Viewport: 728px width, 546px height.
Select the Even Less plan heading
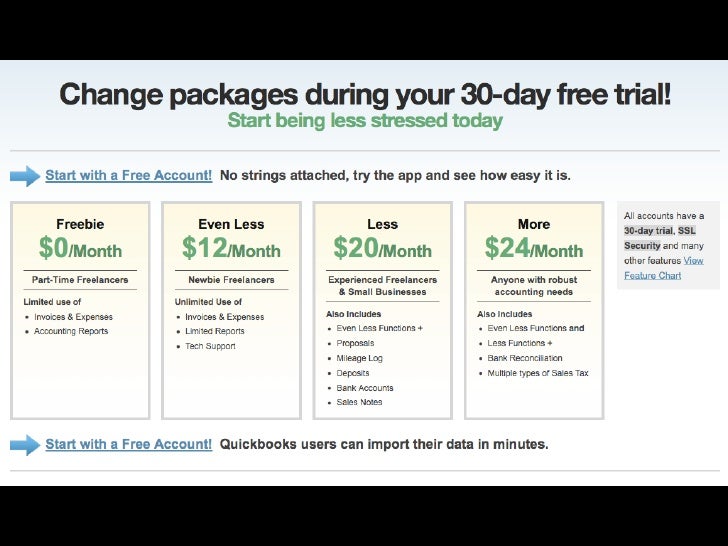pos(231,224)
